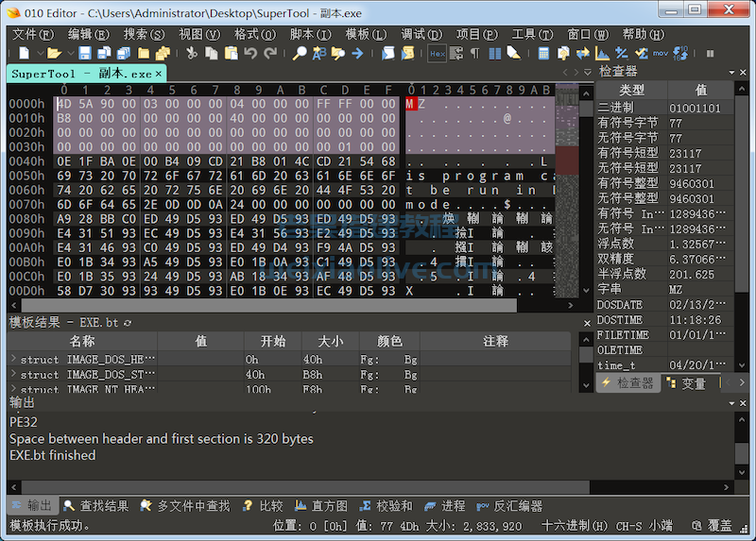Click the Run Script icon
Screen dimensions: 756x541
pyautogui.click(x=388, y=53)
